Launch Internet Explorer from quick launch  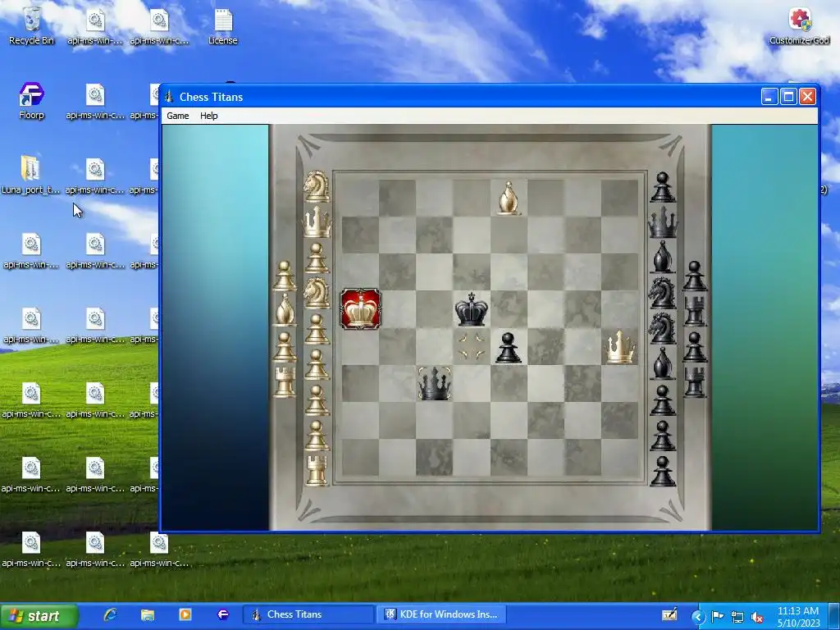pos(111,614)
